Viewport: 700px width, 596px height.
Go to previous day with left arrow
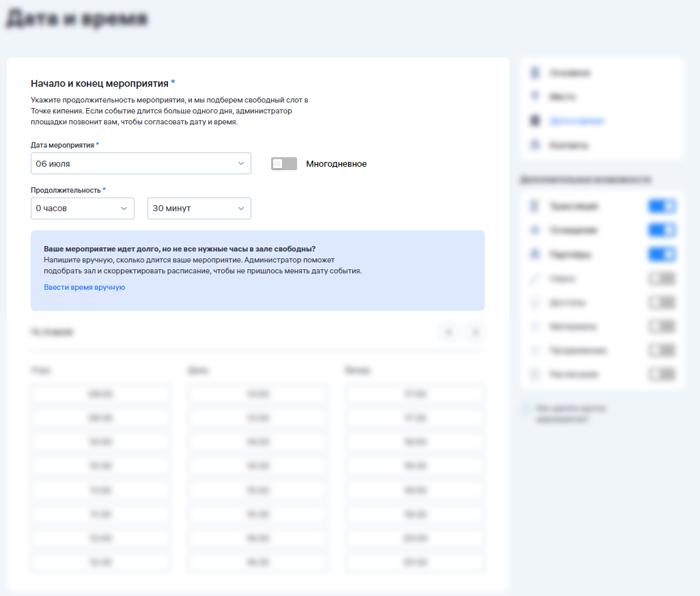click(449, 332)
